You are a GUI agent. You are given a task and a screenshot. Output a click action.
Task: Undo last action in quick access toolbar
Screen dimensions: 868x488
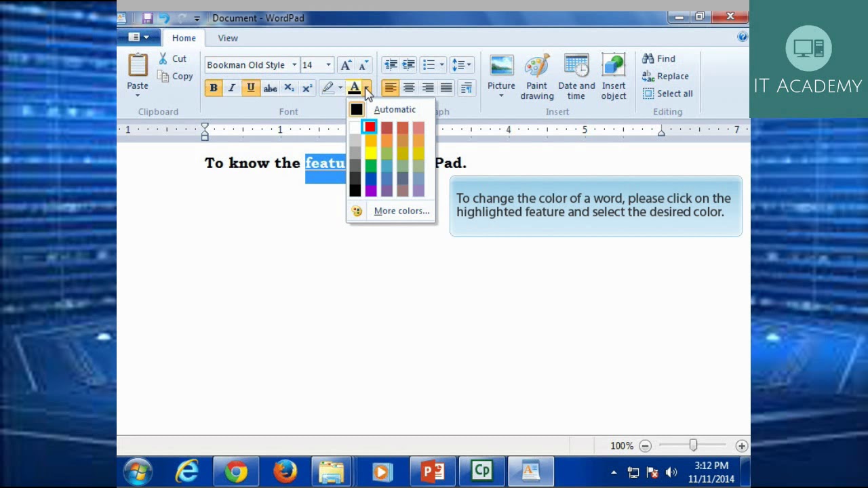click(x=163, y=18)
